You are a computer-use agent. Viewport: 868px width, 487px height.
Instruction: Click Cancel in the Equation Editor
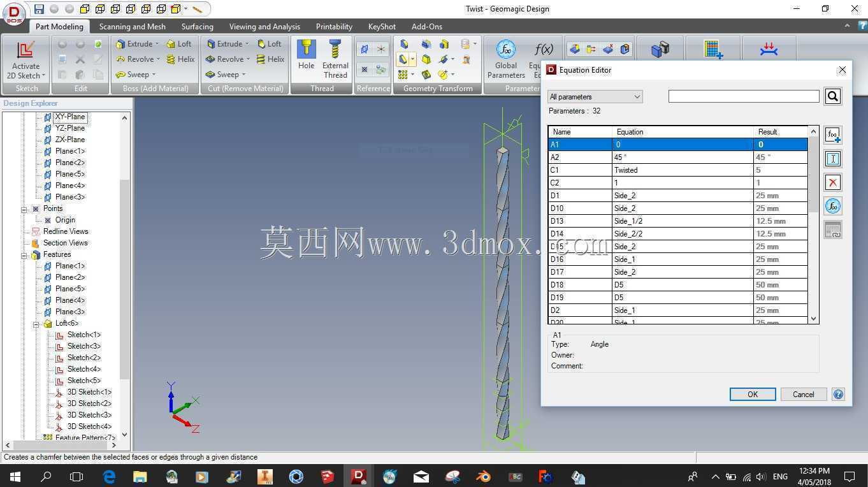[804, 395]
